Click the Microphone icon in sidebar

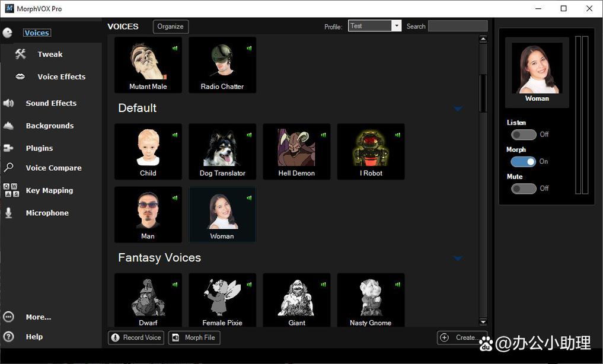[x=8, y=213]
